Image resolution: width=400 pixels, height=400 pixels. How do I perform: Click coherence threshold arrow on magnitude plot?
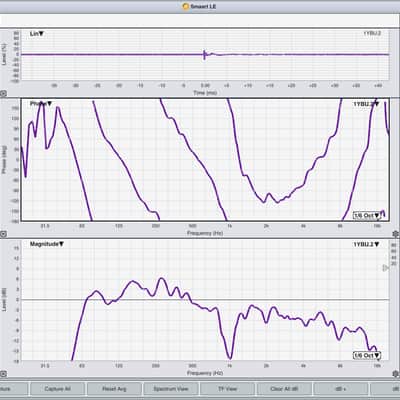point(386,268)
